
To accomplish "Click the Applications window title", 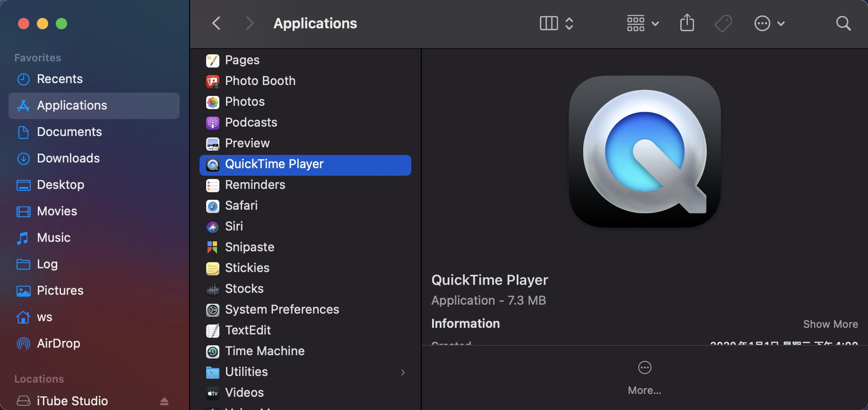I will pos(315,23).
